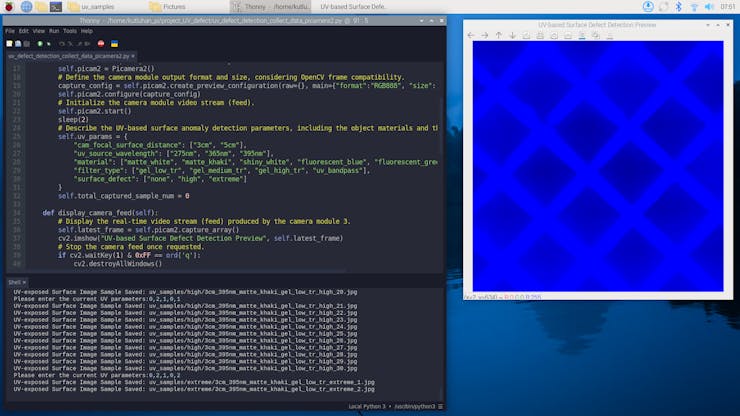
Task: Switch to uv_samples window in taskbar
Action: click(x=91, y=7)
